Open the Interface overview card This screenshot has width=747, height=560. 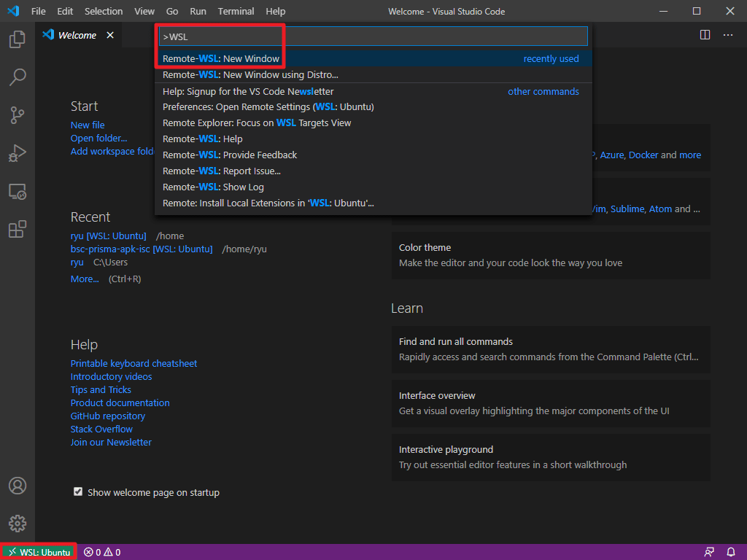click(551, 403)
